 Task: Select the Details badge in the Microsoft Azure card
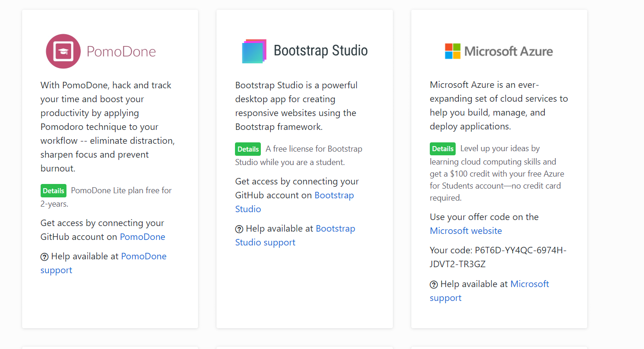coord(443,149)
